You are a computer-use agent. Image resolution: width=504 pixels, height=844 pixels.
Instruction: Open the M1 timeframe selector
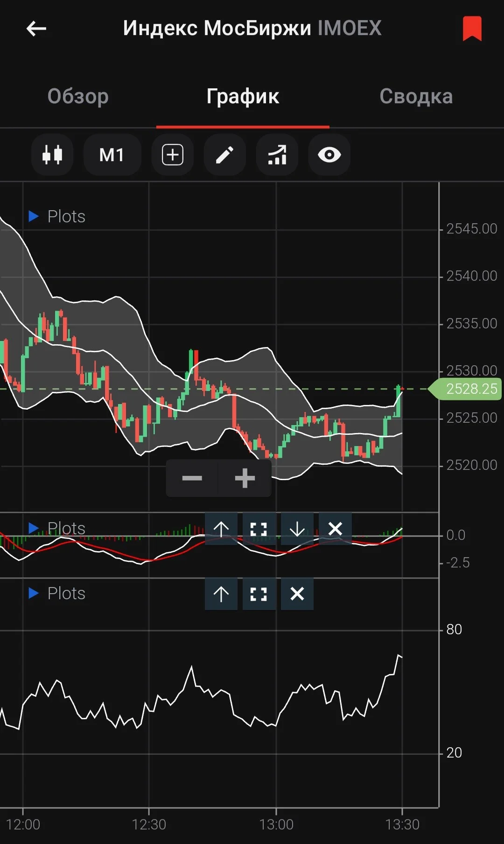click(x=112, y=155)
